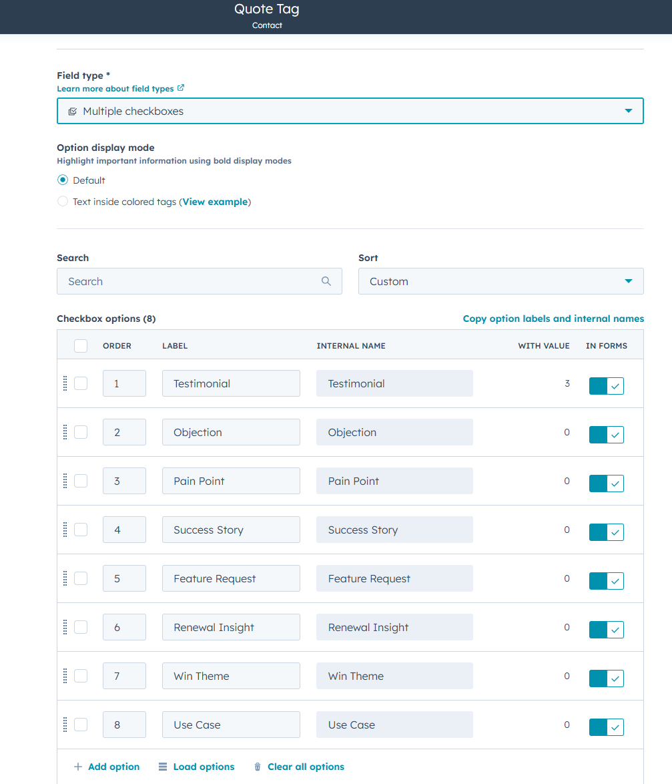The image size is (672, 784).
Task: Open the Field type dropdown
Action: click(350, 111)
